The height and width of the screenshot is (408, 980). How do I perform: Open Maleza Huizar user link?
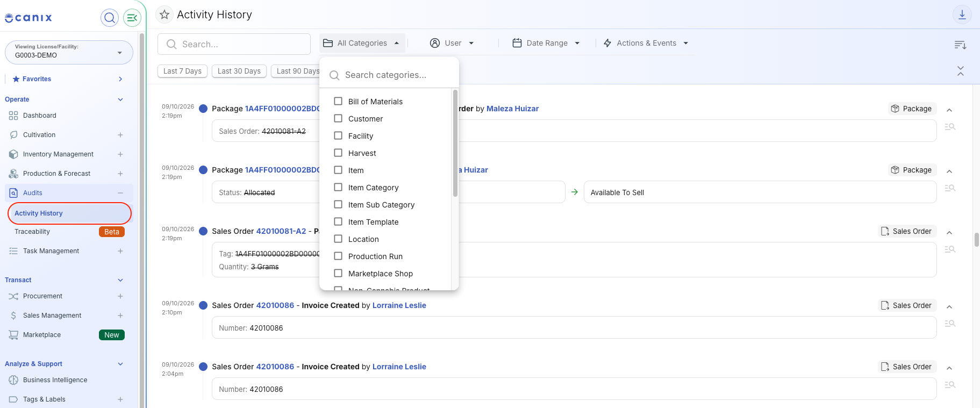tap(512, 109)
